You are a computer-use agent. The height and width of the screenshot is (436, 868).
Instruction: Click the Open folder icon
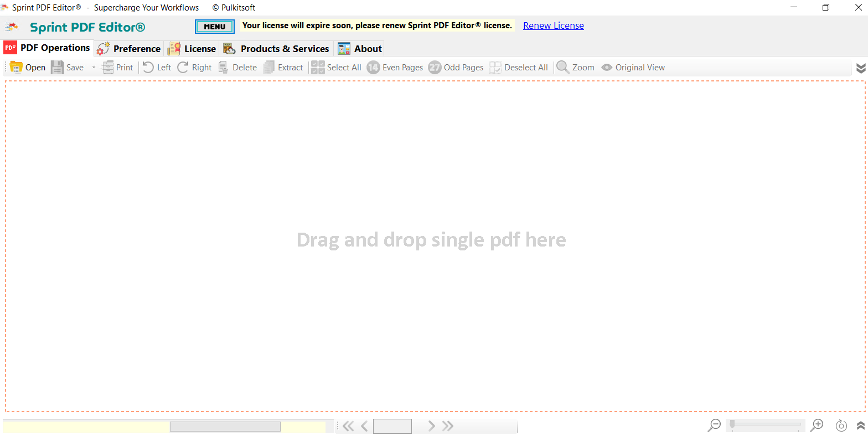(16, 67)
